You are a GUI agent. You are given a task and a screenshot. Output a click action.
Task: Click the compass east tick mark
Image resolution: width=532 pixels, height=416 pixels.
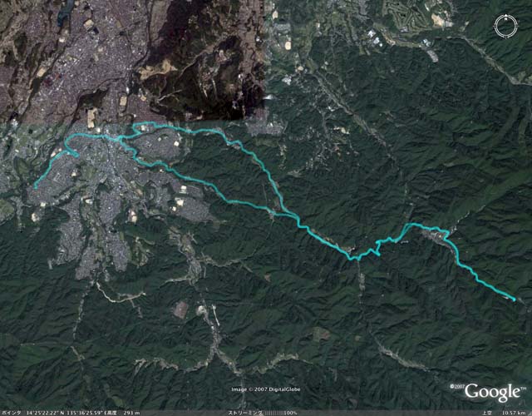[x=516, y=26]
